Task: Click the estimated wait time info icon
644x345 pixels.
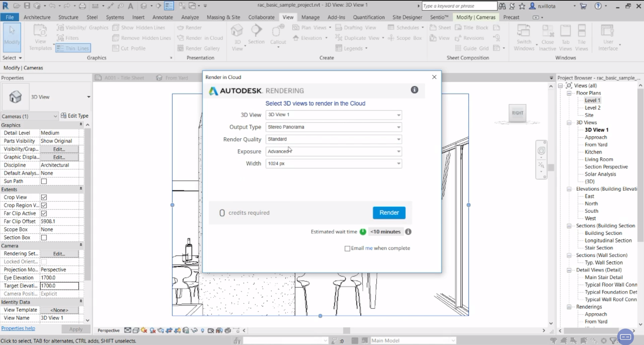Action: point(408,232)
